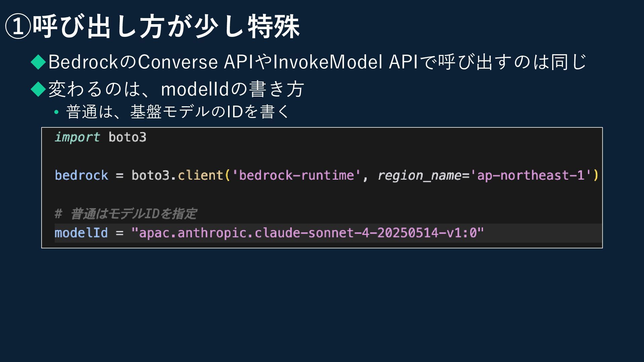This screenshot has width=644, height=362.
Task: Click 'boto3.client' call in code
Action: (177, 175)
